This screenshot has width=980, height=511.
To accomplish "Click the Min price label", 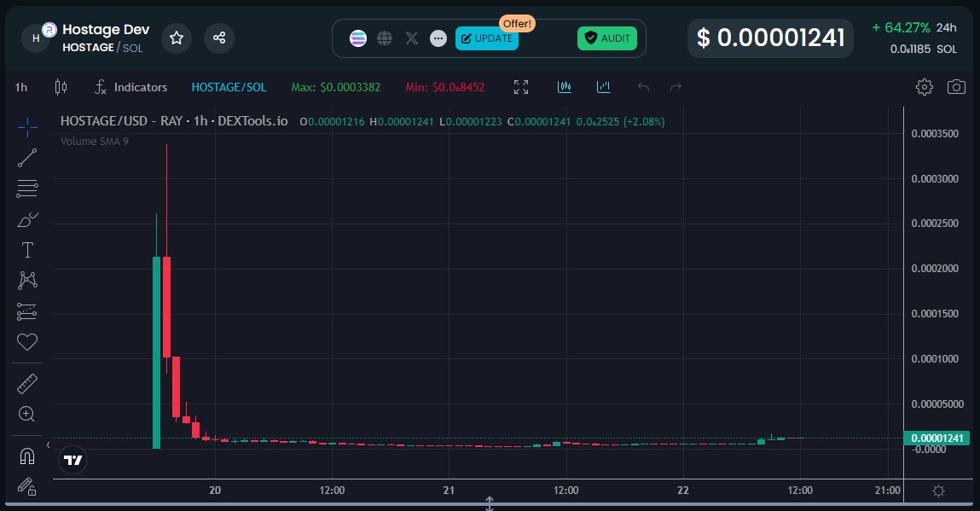I will 445,88.
